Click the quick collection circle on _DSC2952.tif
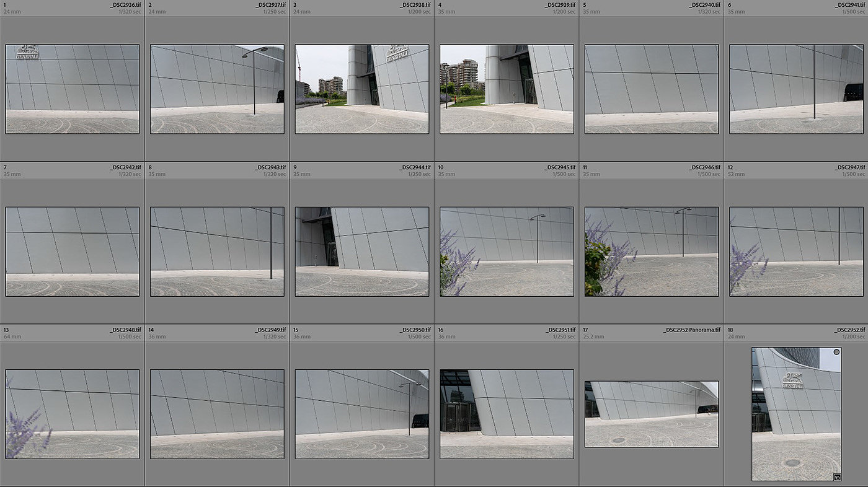Screen dimensions: 868x487 [x=836, y=352]
